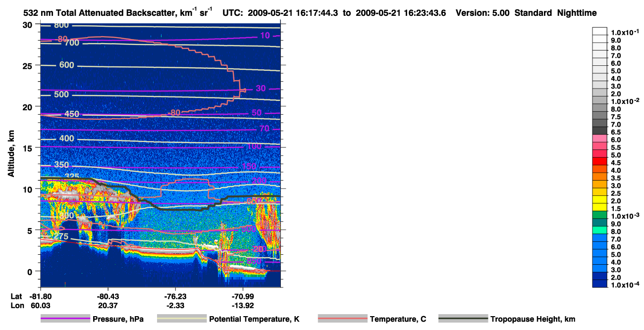Click the '4.5' color bar label
Screen dimensions: 644x330
coord(616,162)
